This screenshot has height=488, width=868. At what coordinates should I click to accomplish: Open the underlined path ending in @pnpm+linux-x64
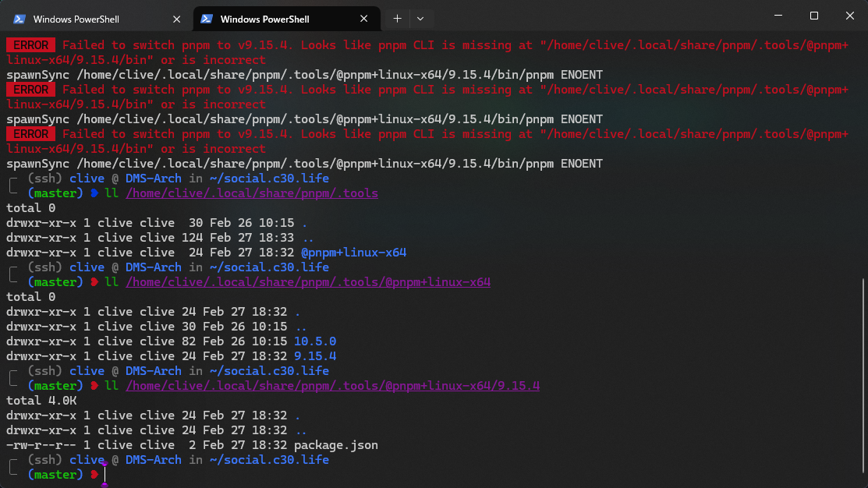(x=307, y=282)
